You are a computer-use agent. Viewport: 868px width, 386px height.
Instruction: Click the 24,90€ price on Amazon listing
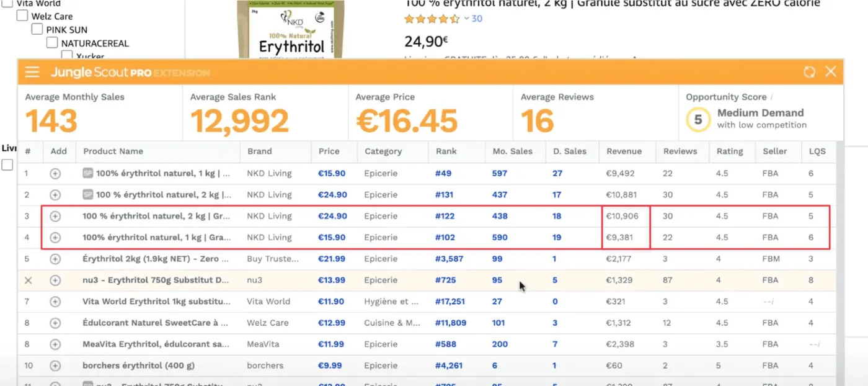427,42
